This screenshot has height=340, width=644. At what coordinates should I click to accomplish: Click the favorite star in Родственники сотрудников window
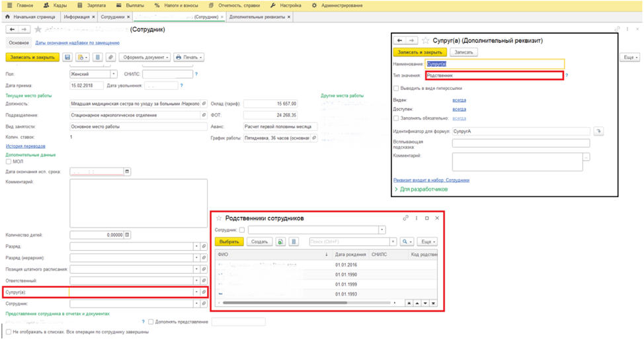(x=219, y=218)
